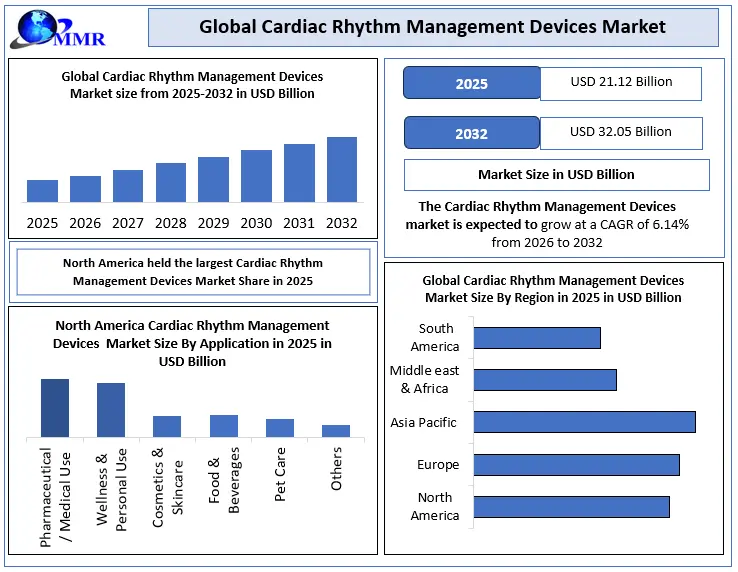738x572 pixels.
Task: Select the 2029 bar in yearly chart
Action: [213, 180]
